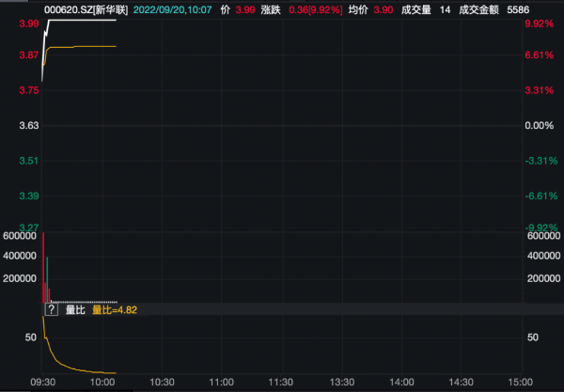The width and height of the screenshot is (564, 392).
Task: Click the 0.00% axis label
Action: coord(540,126)
